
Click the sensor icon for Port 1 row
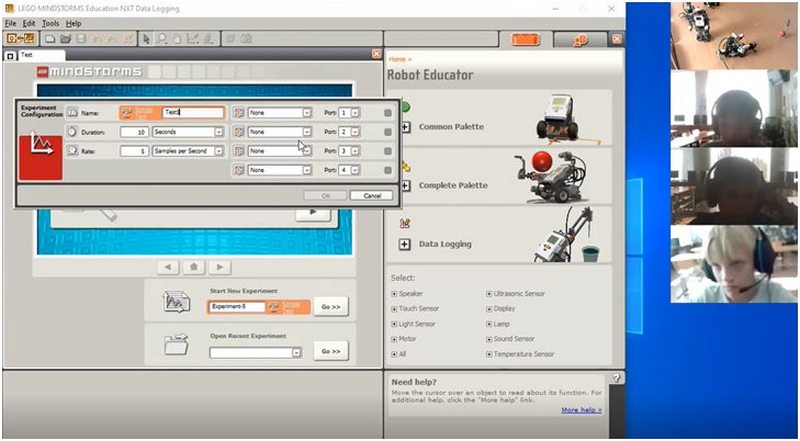pyautogui.click(x=239, y=113)
